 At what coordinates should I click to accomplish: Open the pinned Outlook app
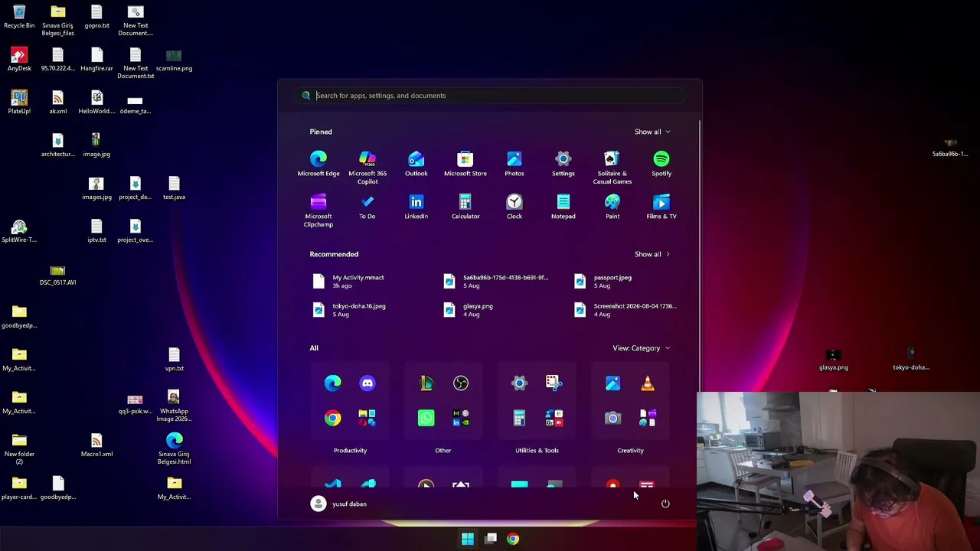coord(416,164)
